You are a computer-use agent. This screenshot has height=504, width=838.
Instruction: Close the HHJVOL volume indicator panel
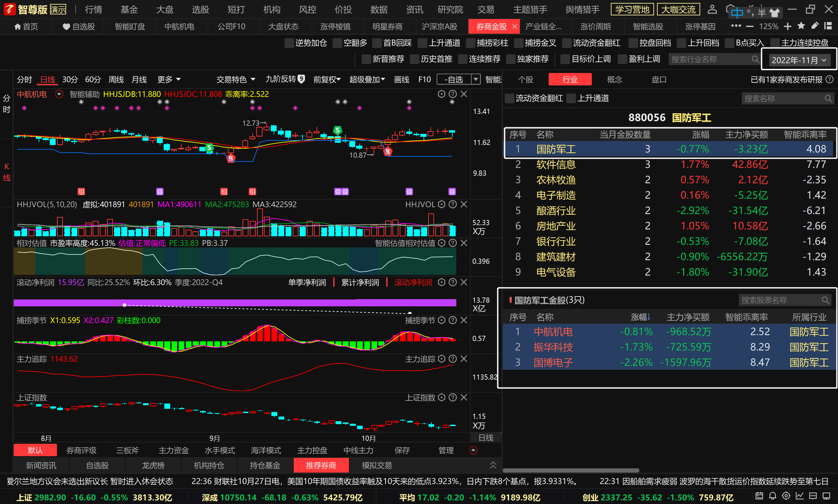(x=464, y=204)
